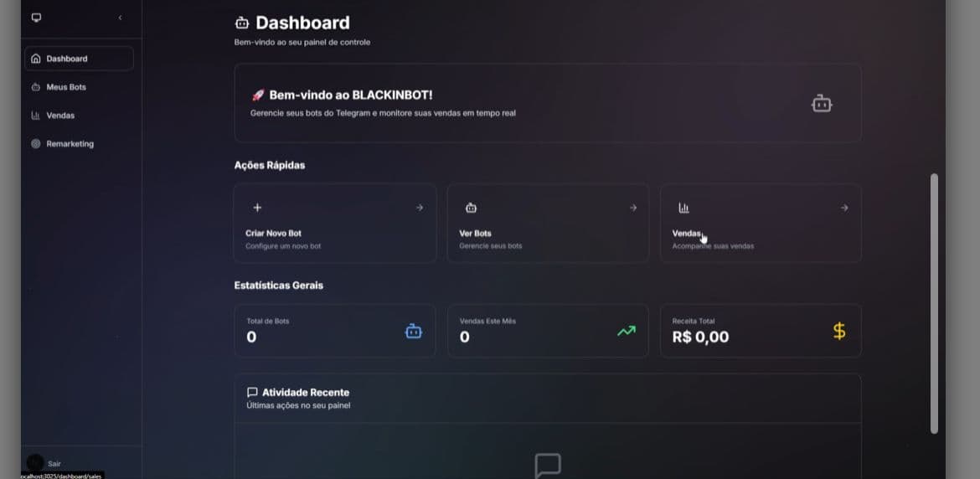Open the Vendas sidebar menu item
Screen dimensions: 980x479
[x=79, y=116]
